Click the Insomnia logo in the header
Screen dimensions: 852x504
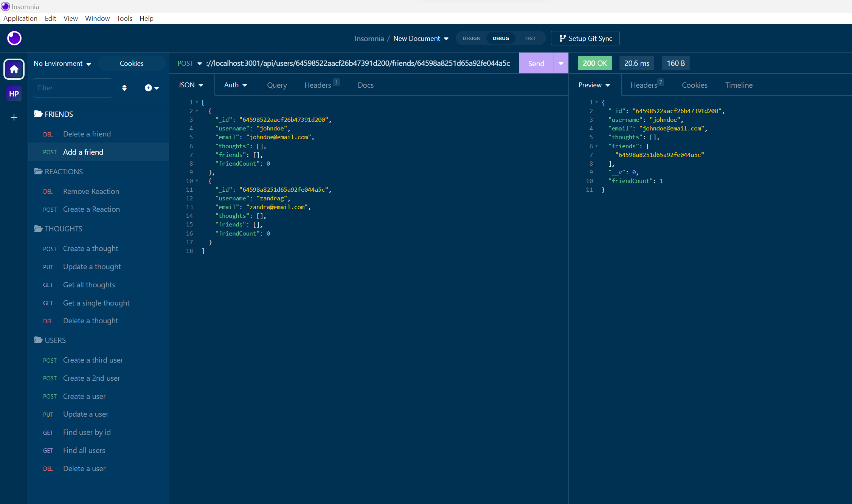[14, 38]
